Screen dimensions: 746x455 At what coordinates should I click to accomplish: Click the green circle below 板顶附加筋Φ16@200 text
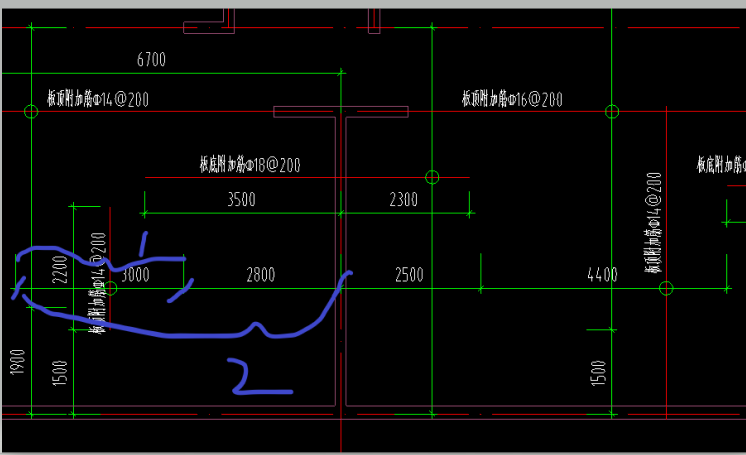pyautogui.click(x=612, y=111)
